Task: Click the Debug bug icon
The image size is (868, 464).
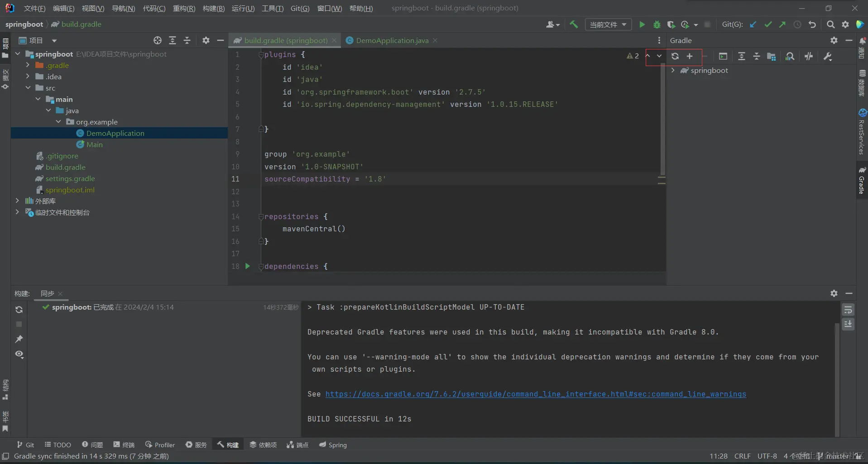Action: tap(657, 24)
